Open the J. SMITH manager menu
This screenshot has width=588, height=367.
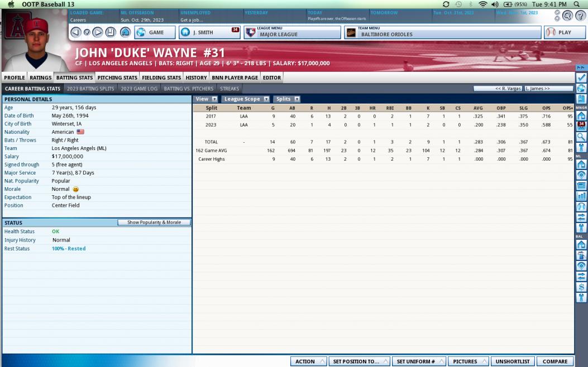click(209, 32)
